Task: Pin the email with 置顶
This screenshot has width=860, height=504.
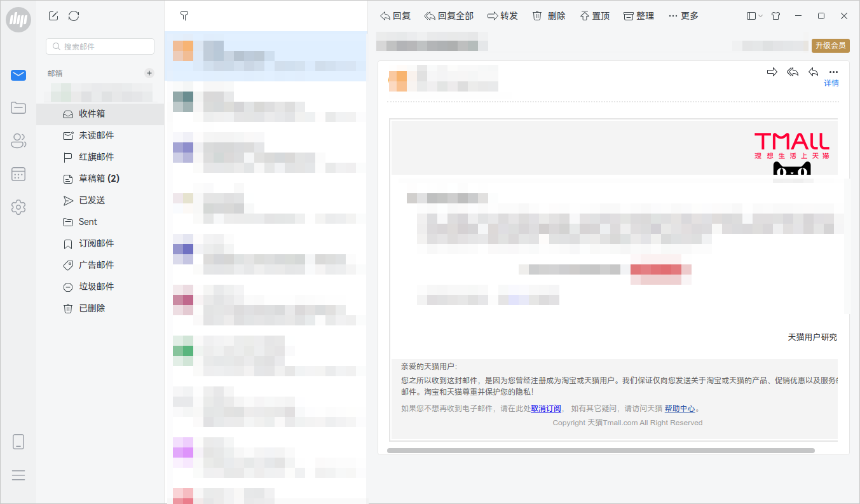Action: coord(594,16)
